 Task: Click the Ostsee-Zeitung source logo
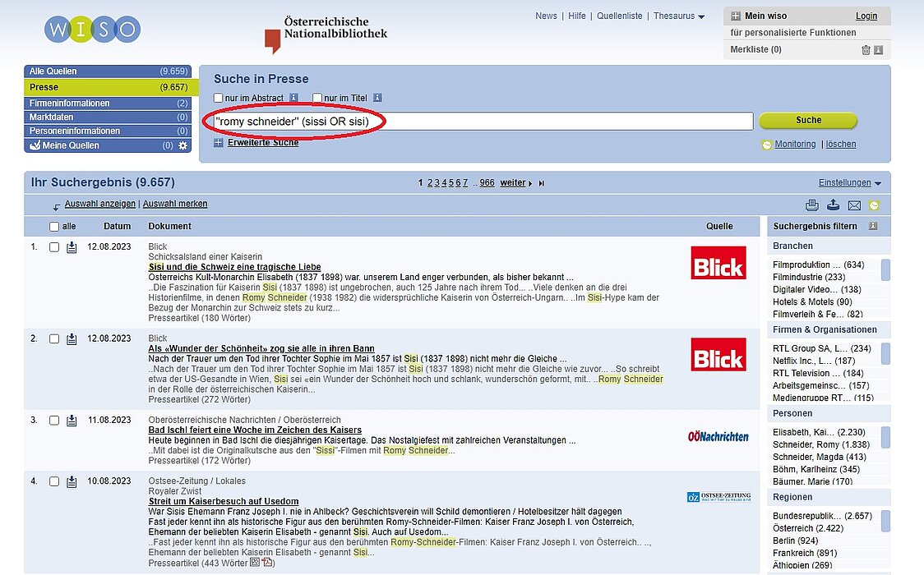pos(719,497)
